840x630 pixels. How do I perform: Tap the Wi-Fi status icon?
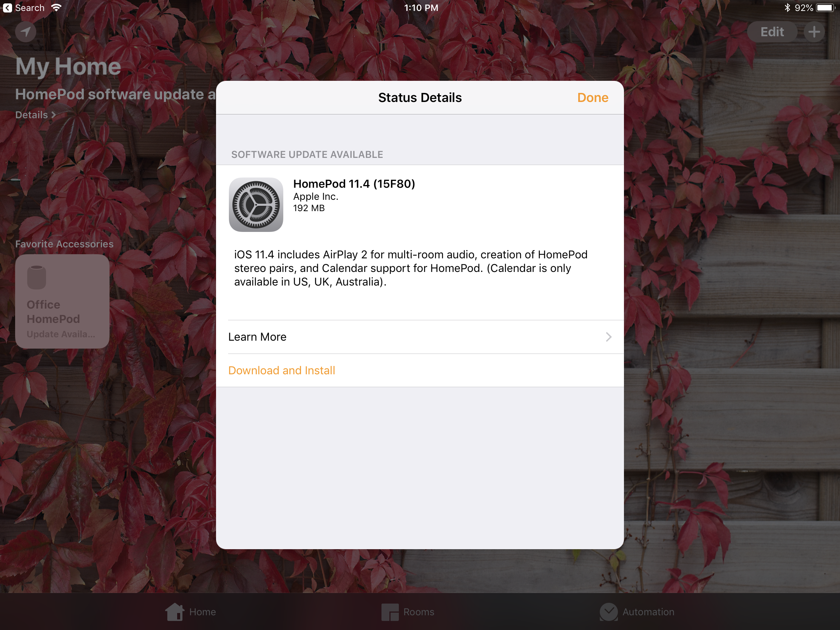pyautogui.click(x=56, y=8)
